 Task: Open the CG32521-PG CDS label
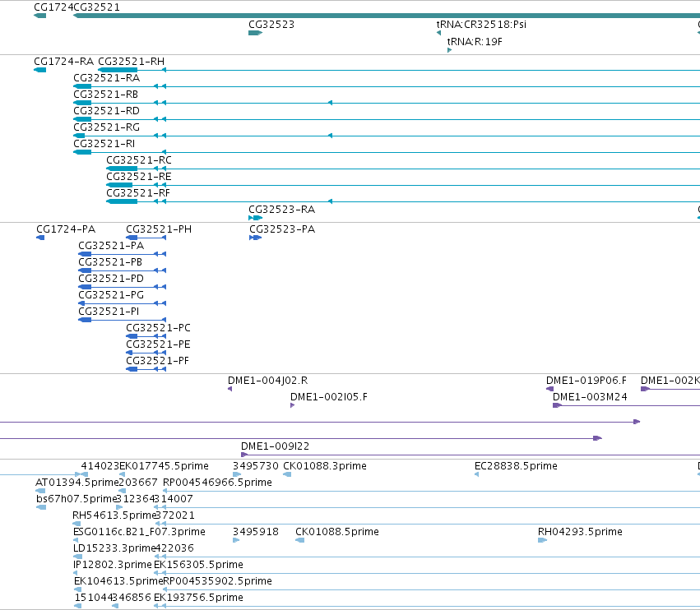click(x=111, y=295)
